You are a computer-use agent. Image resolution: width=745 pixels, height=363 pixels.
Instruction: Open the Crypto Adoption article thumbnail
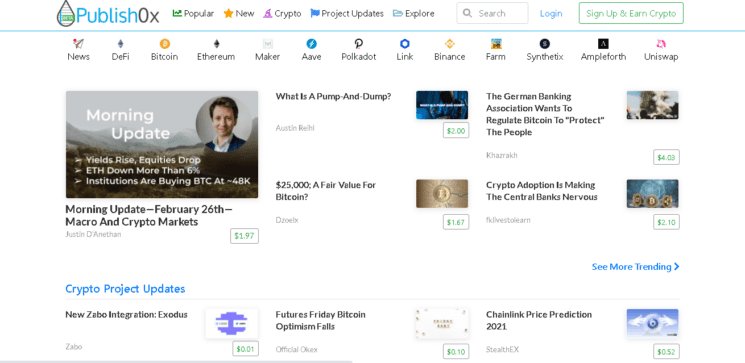[652, 193]
